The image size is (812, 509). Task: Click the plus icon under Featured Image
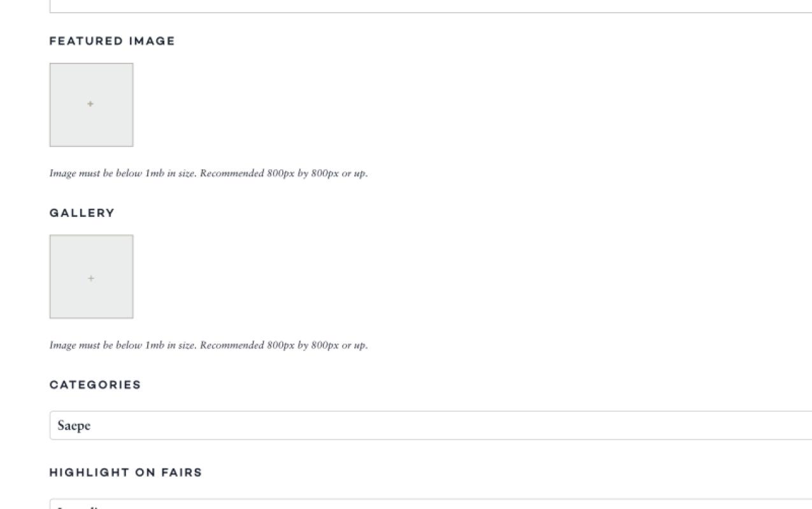[x=90, y=104]
